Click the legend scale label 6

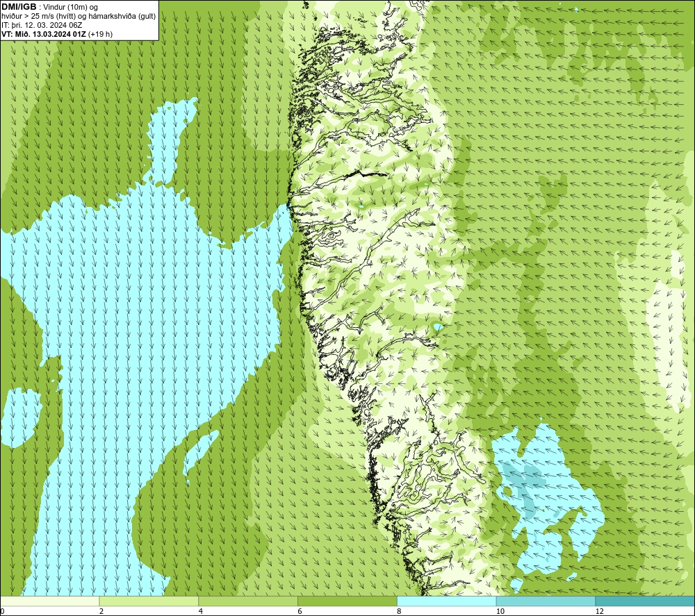point(300,611)
